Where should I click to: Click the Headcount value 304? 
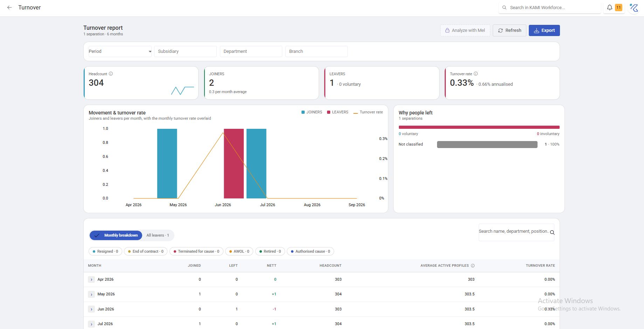[96, 83]
